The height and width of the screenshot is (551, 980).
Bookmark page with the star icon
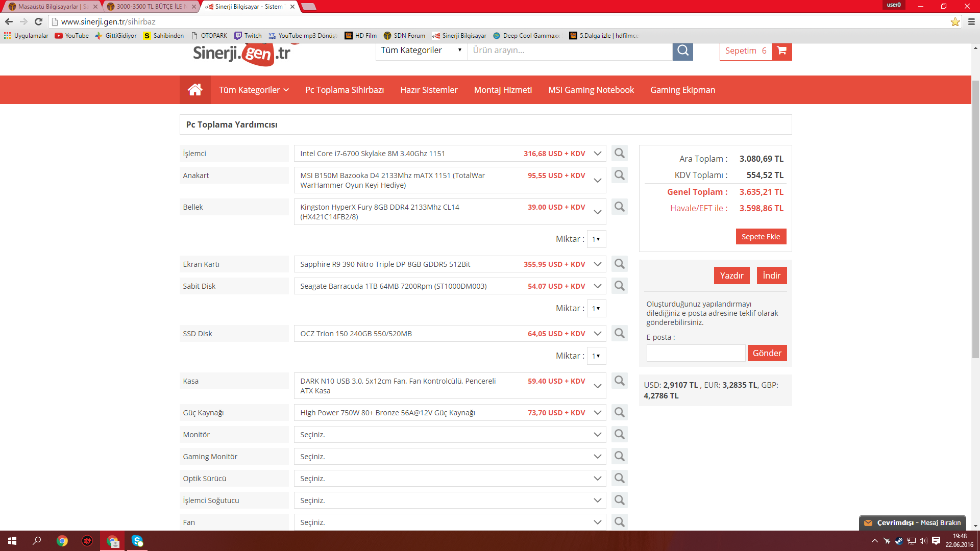pyautogui.click(x=955, y=21)
